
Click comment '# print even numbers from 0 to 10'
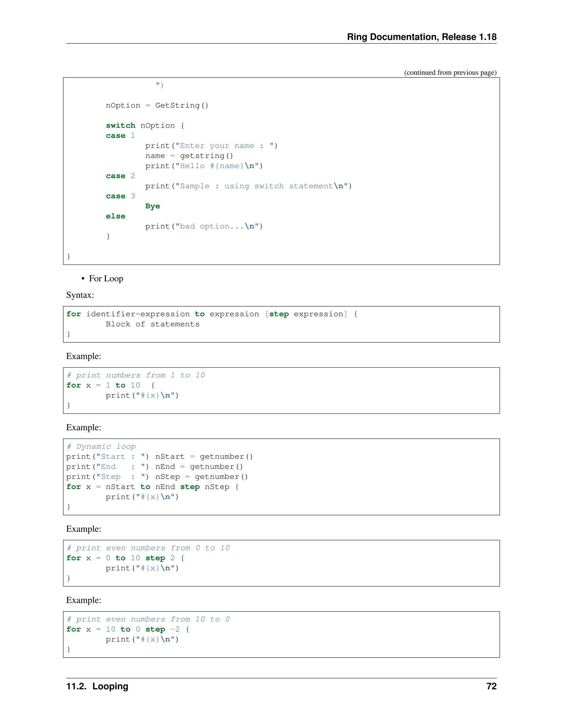pos(148,548)
